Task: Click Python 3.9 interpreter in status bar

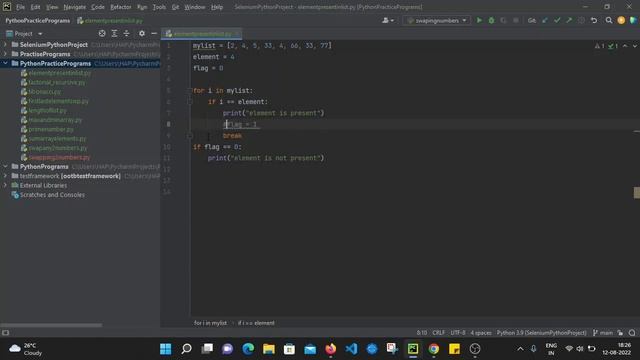Action: [x=541, y=333]
